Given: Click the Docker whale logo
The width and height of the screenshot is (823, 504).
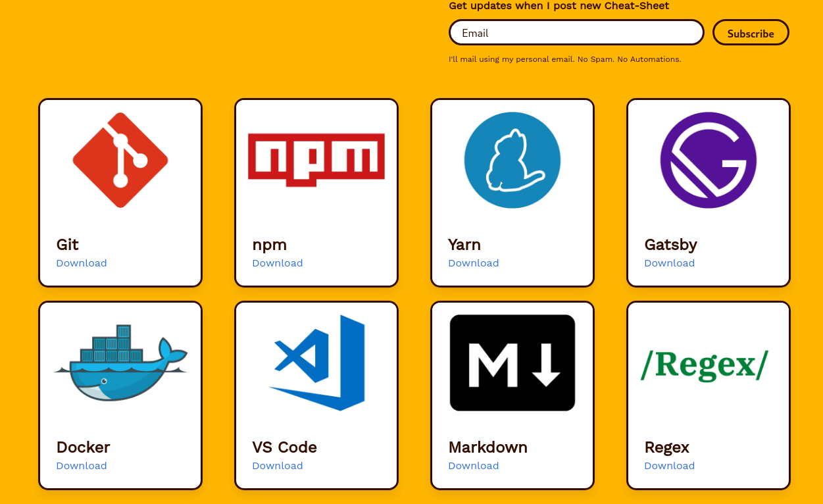Looking at the screenshot, I should tap(120, 363).
